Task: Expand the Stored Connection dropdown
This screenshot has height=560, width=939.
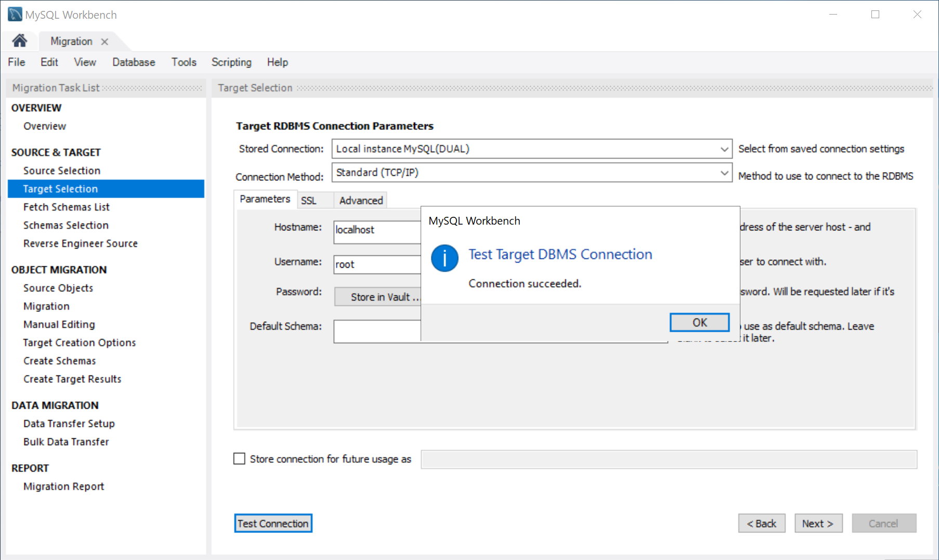Action: (724, 149)
